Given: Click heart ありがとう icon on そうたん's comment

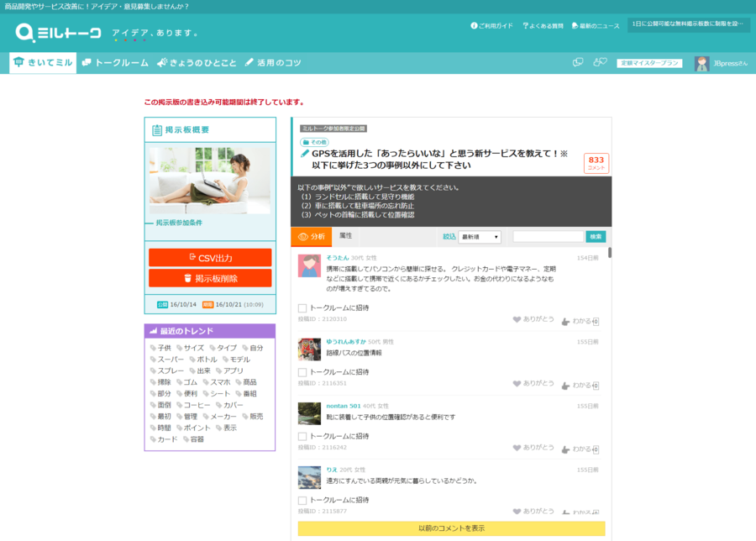Looking at the screenshot, I should [x=517, y=320].
